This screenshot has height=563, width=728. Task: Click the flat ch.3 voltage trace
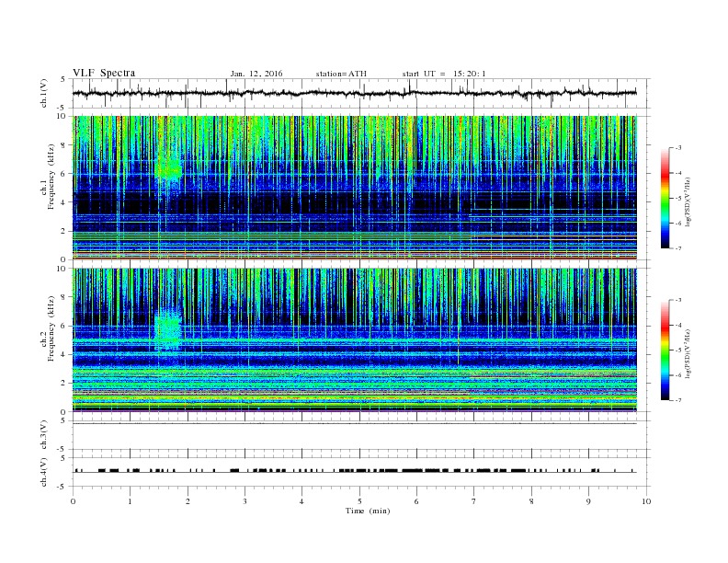pyautogui.click(x=354, y=423)
